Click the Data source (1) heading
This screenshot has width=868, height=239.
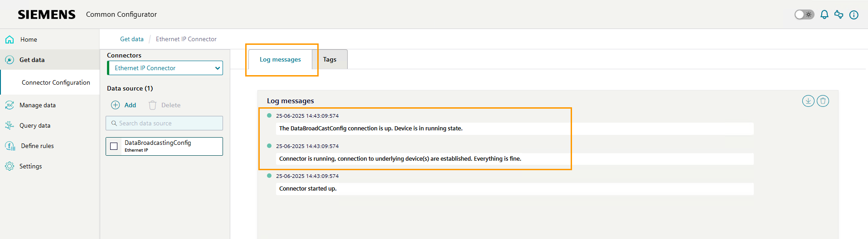point(130,88)
